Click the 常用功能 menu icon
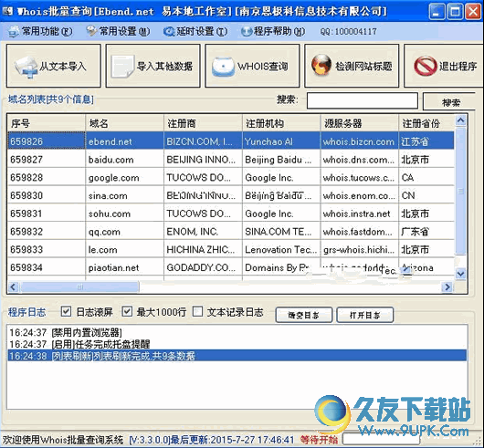 (x=14, y=31)
